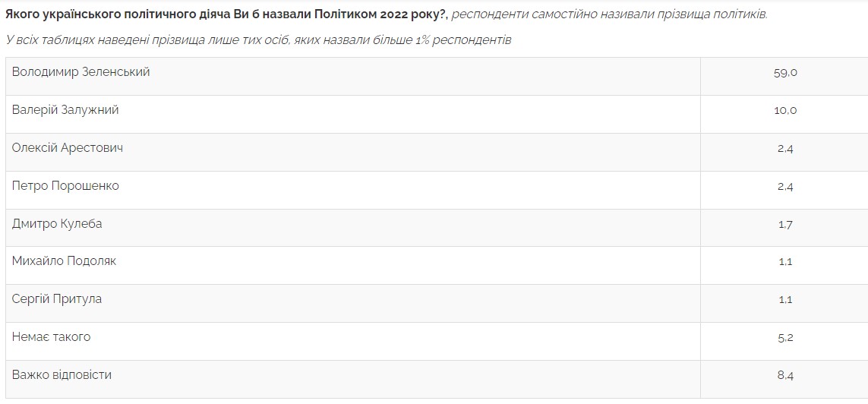The image size is (868, 404).
Task: Click the Важко відповісти row label
Action: 62,375
